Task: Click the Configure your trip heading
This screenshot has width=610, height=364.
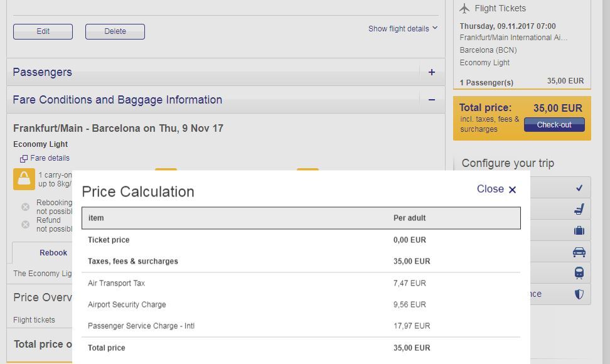Action: click(508, 163)
